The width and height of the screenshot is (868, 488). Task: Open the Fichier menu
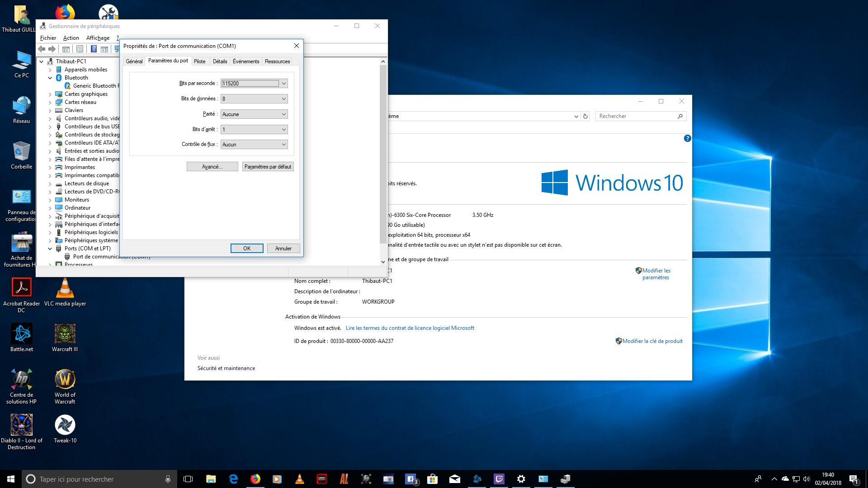point(48,38)
